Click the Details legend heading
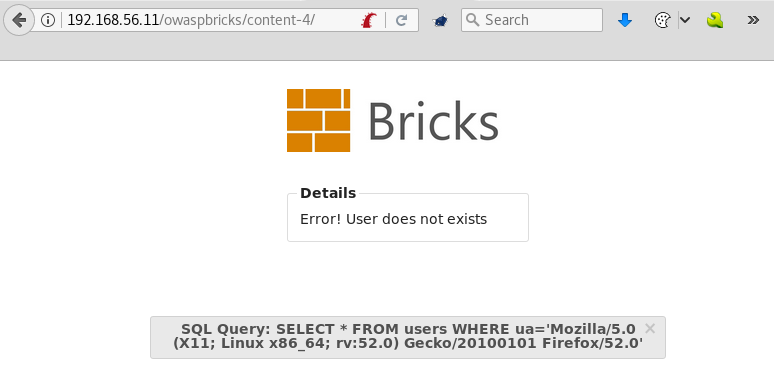The height and width of the screenshot is (376, 774). click(328, 193)
